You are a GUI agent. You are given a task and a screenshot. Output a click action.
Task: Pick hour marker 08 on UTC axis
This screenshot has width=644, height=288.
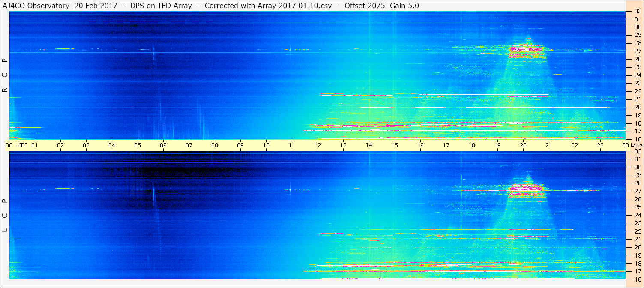pyautogui.click(x=215, y=145)
